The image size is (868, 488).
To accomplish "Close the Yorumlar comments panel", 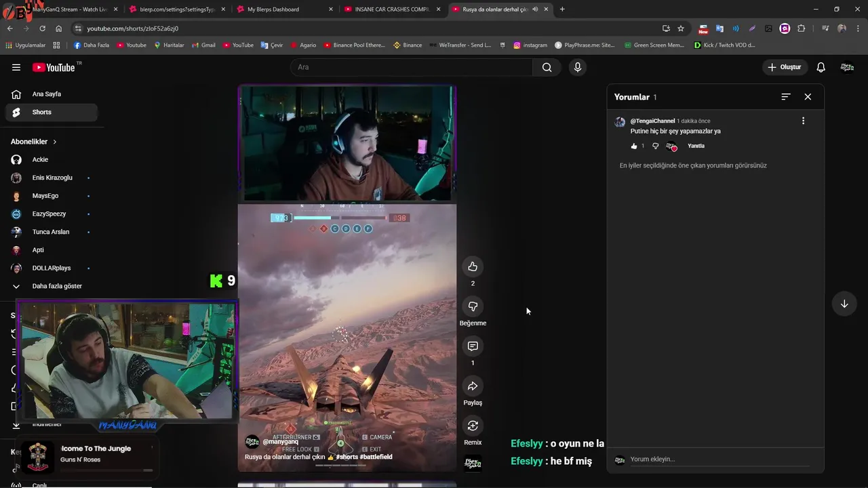I will pos(808,97).
